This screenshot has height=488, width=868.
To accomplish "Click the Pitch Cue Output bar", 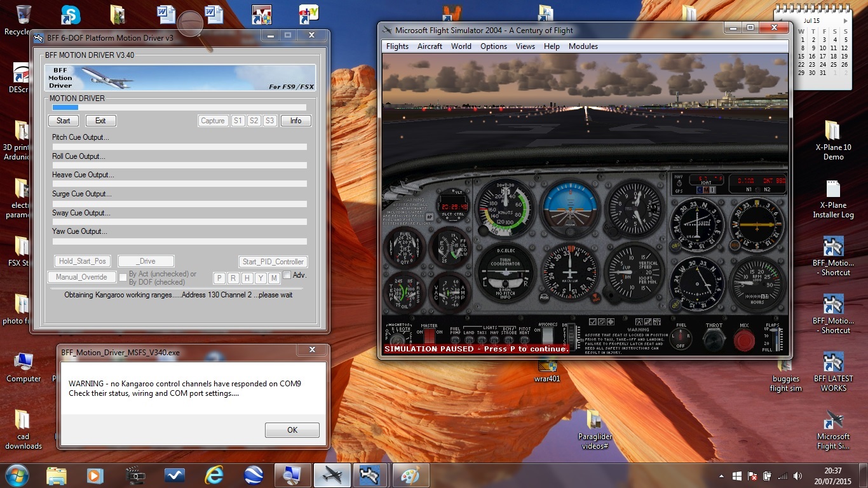I will pyautogui.click(x=180, y=147).
